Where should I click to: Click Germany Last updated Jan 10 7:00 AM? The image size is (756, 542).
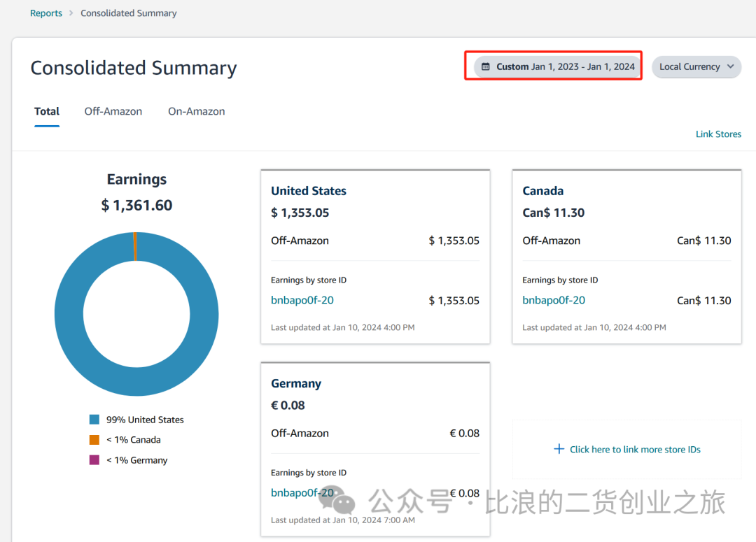[343, 520]
